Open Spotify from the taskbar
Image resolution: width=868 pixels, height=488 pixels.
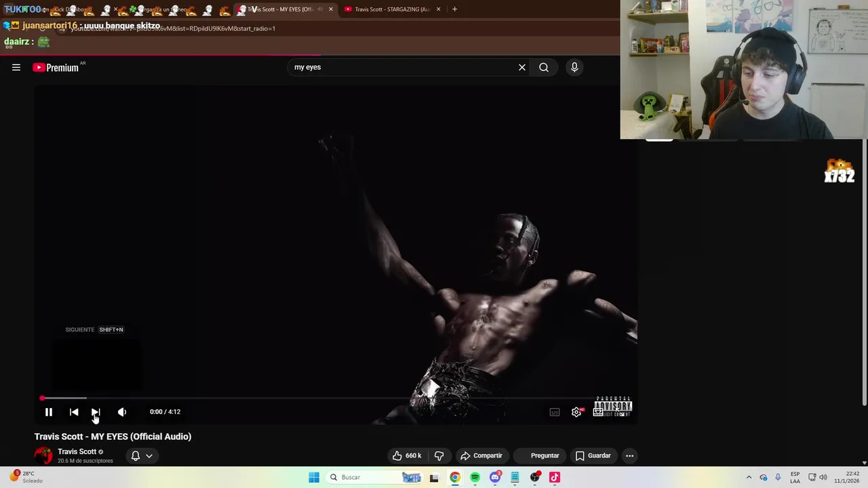(475, 477)
